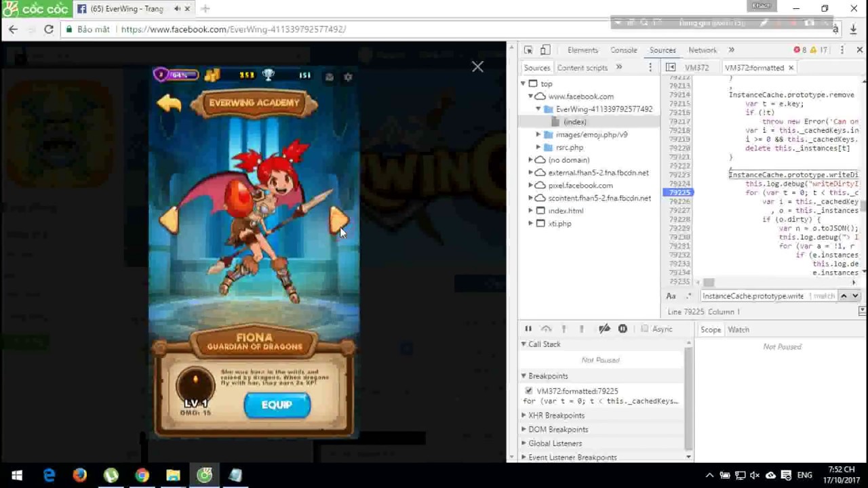Image resolution: width=868 pixels, height=488 pixels.
Task: Pause script execution
Action: (x=528, y=329)
